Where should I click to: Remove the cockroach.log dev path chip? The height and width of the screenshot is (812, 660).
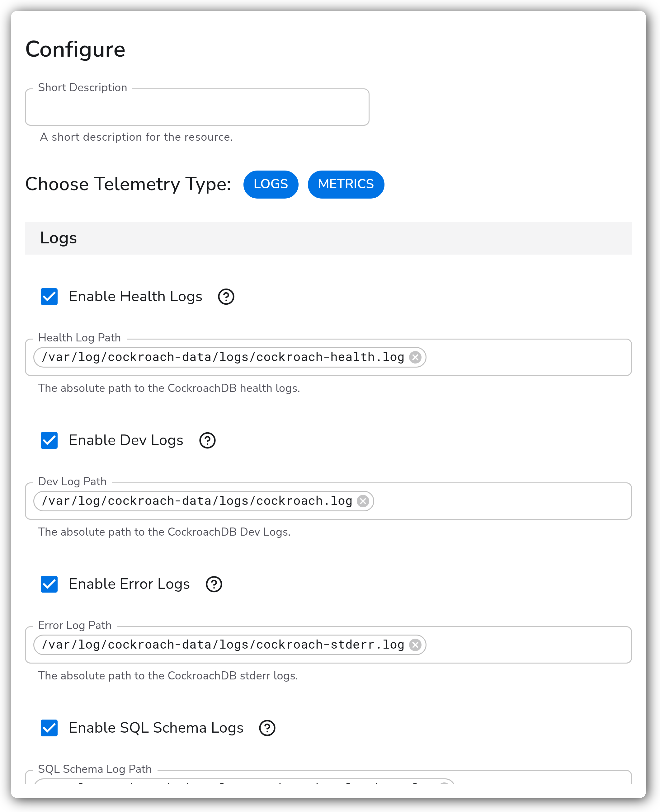pyautogui.click(x=363, y=501)
